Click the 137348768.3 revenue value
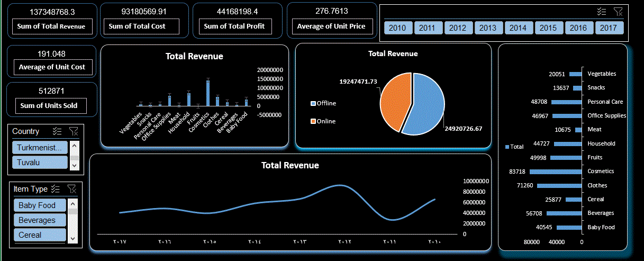 52,12
